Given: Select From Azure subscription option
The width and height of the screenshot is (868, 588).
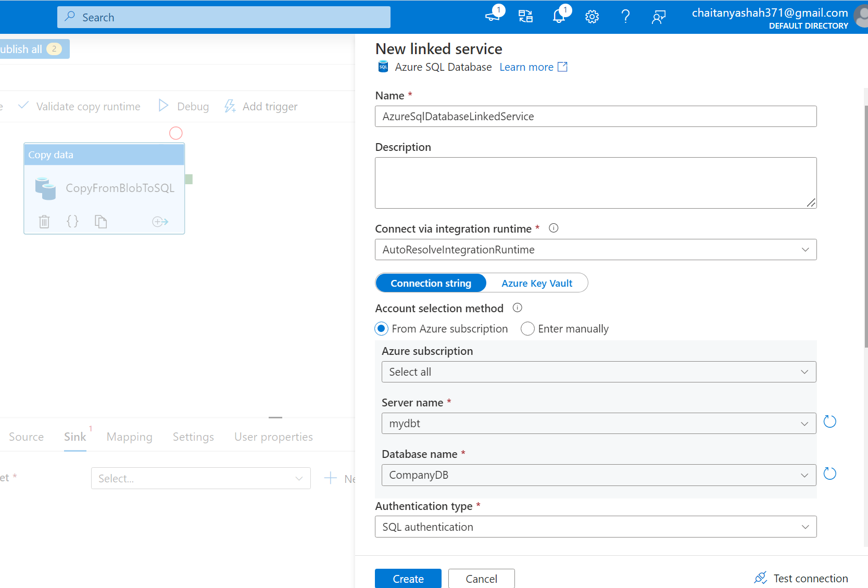Looking at the screenshot, I should [x=381, y=328].
